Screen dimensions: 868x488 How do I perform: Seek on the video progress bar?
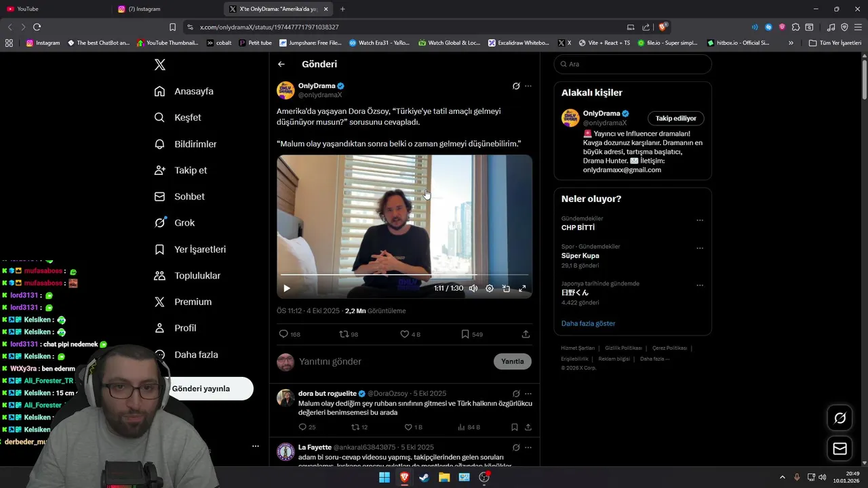404,275
